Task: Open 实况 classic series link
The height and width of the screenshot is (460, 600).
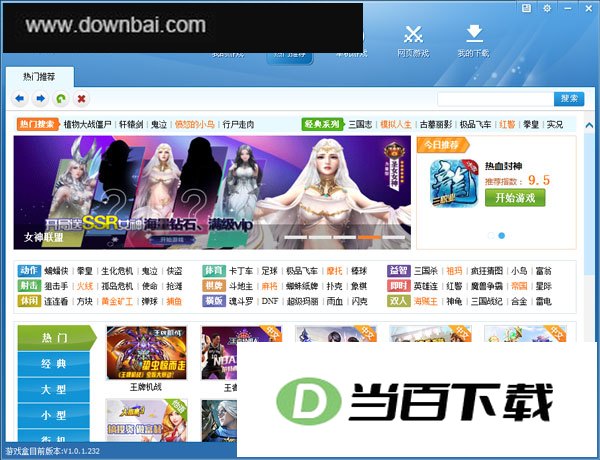Action: [555, 124]
